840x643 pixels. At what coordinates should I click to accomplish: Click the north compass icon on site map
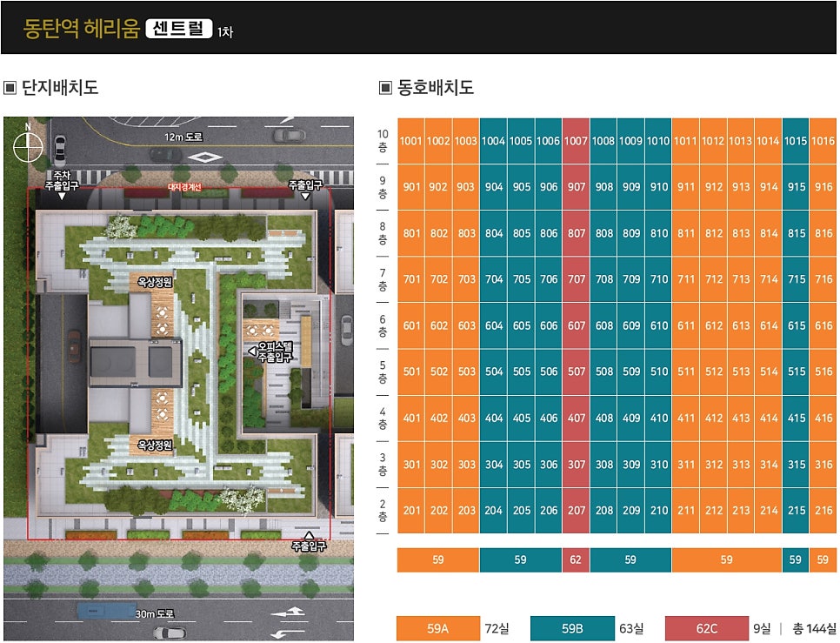28,146
